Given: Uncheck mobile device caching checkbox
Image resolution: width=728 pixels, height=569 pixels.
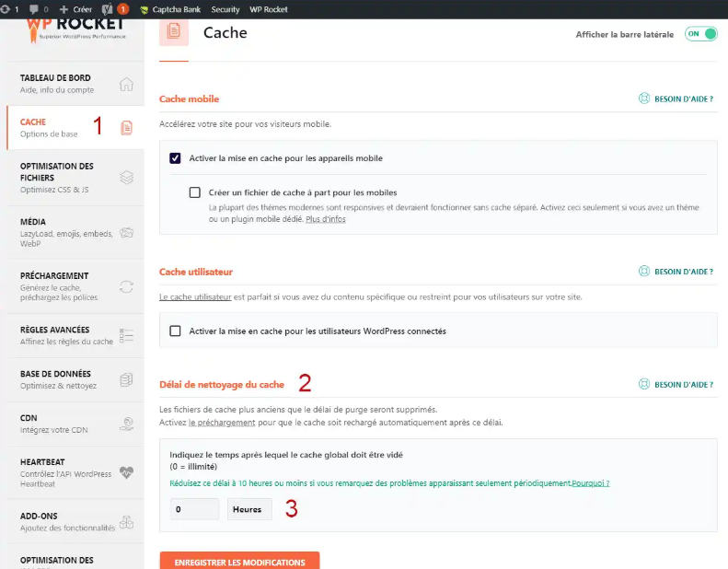Looking at the screenshot, I should point(175,158).
